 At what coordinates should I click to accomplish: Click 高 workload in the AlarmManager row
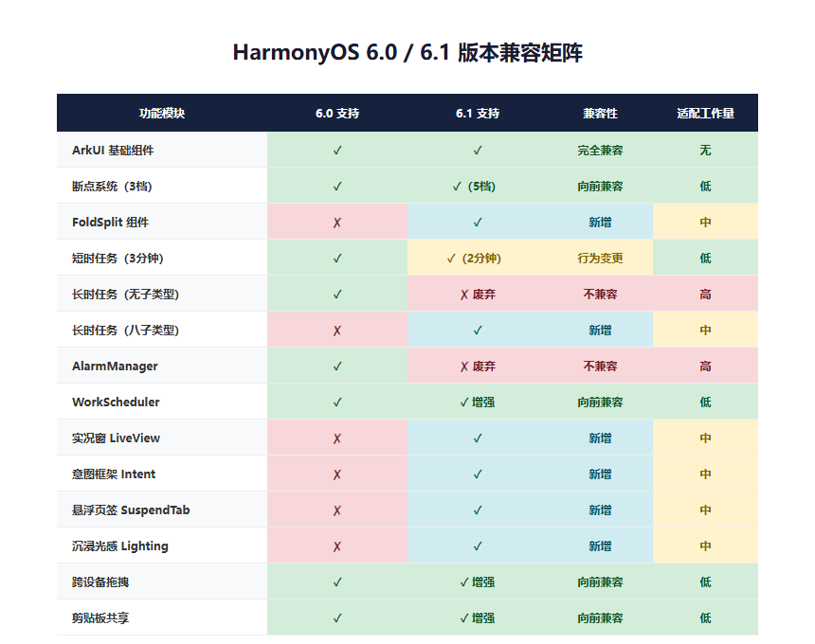705,367
